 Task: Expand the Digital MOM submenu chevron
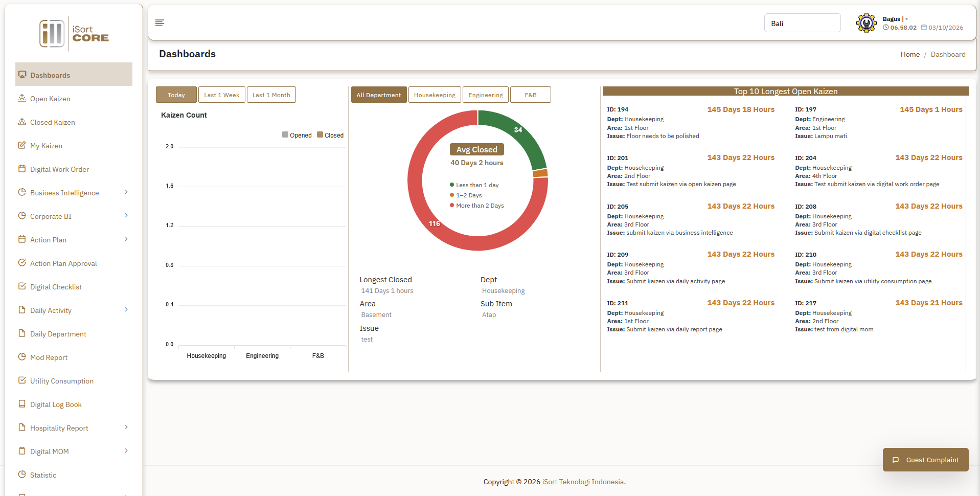[126, 451]
